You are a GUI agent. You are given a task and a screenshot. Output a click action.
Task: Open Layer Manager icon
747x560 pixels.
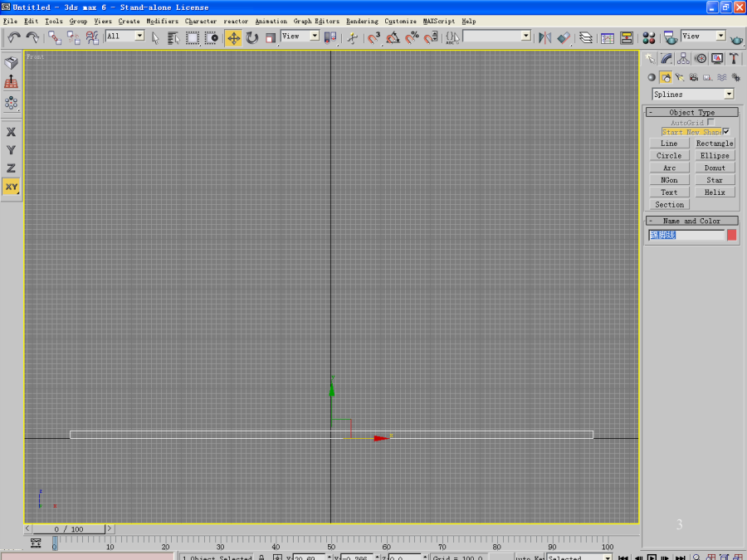click(x=586, y=37)
